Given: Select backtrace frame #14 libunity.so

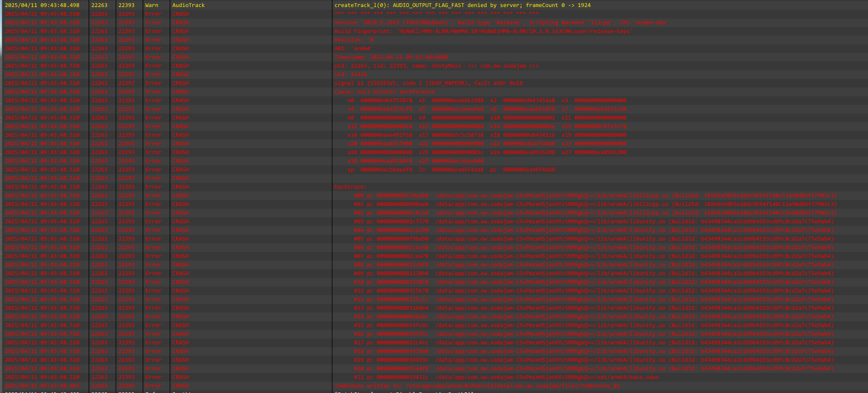Looking at the screenshot, I should pos(594,317).
